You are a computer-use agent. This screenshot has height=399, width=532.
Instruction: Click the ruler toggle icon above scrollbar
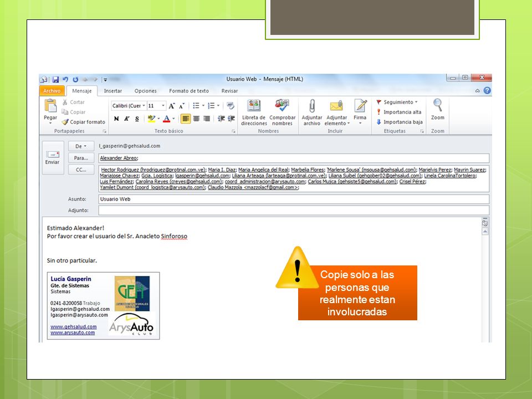(x=485, y=223)
